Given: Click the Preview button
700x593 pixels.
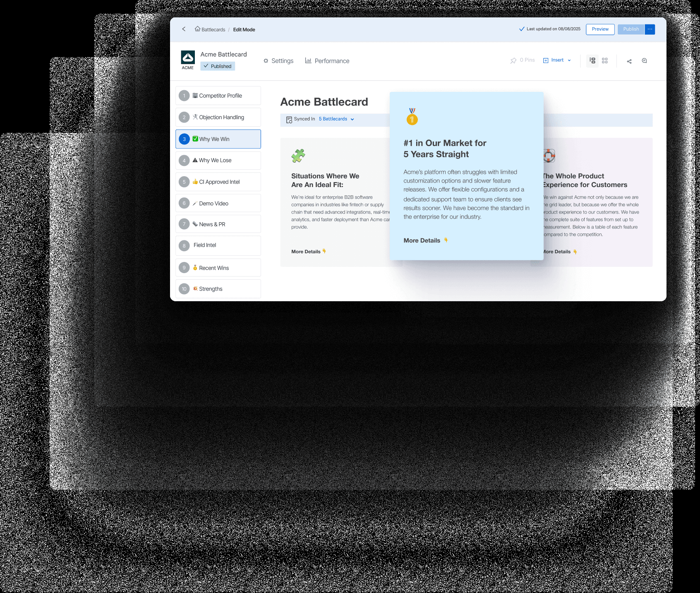Looking at the screenshot, I should click(x=600, y=29).
